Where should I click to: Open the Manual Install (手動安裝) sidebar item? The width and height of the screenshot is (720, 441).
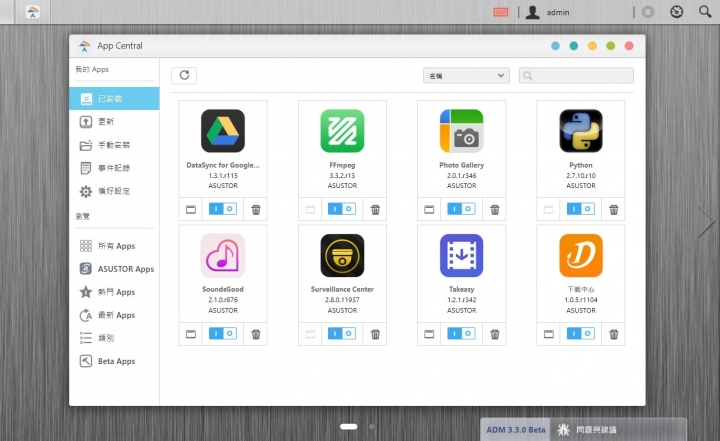[114, 145]
